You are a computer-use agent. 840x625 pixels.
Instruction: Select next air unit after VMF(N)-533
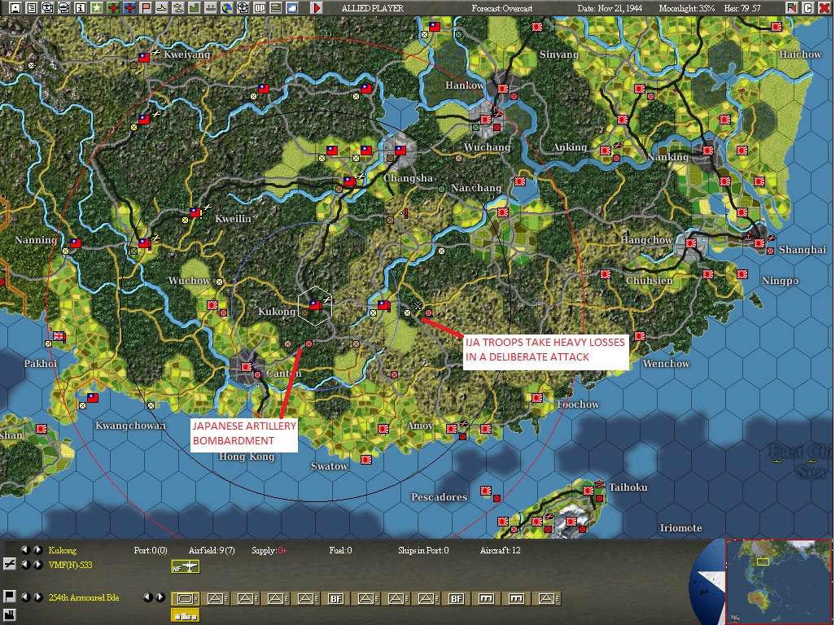[x=37, y=564]
